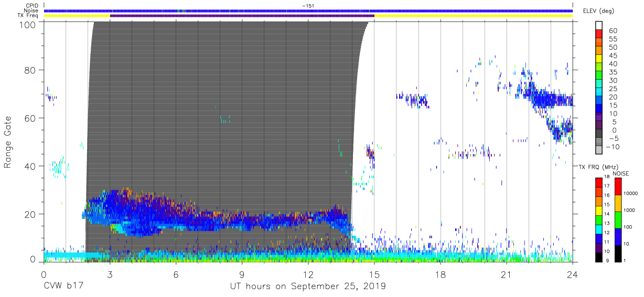The image size is (644, 297).
Task: Click the Noise row label
Action: (31, 10)
